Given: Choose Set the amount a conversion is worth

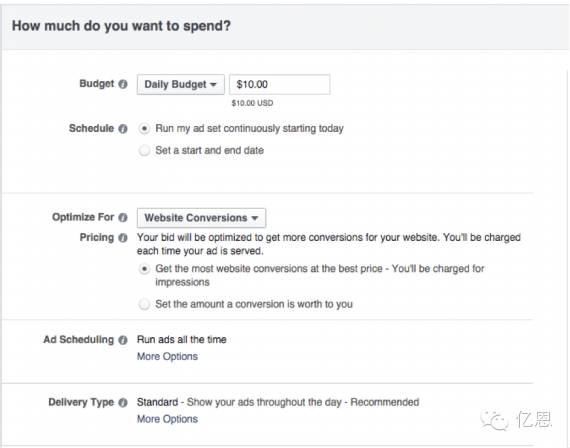Looking at the screenshot, I should click(144, 304).
